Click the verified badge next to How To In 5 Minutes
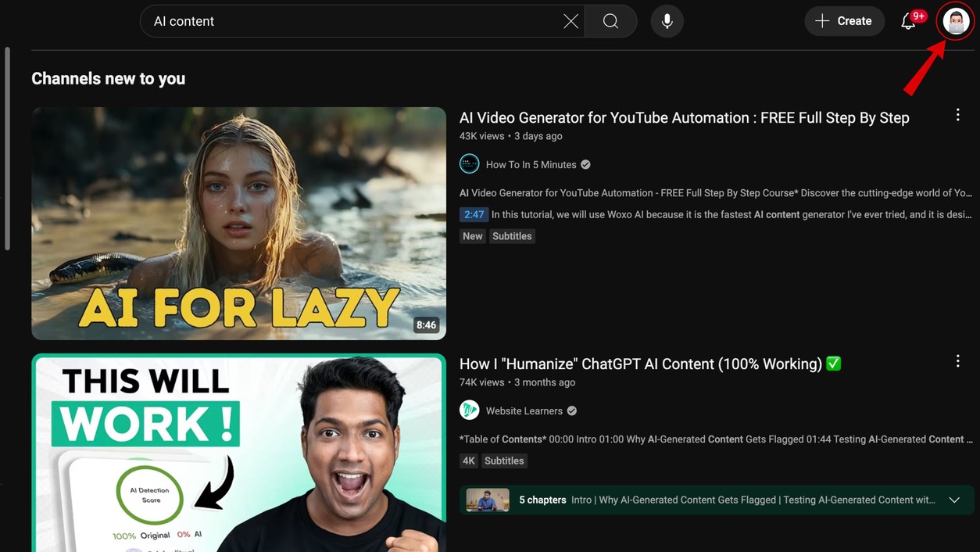Screen dimensions: 980x552 (x=586, y=164)
